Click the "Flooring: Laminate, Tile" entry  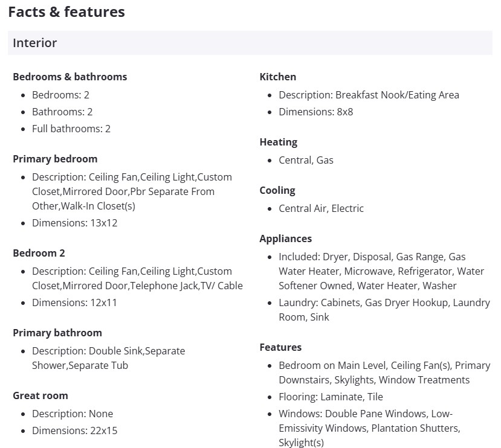click(331, 397)
